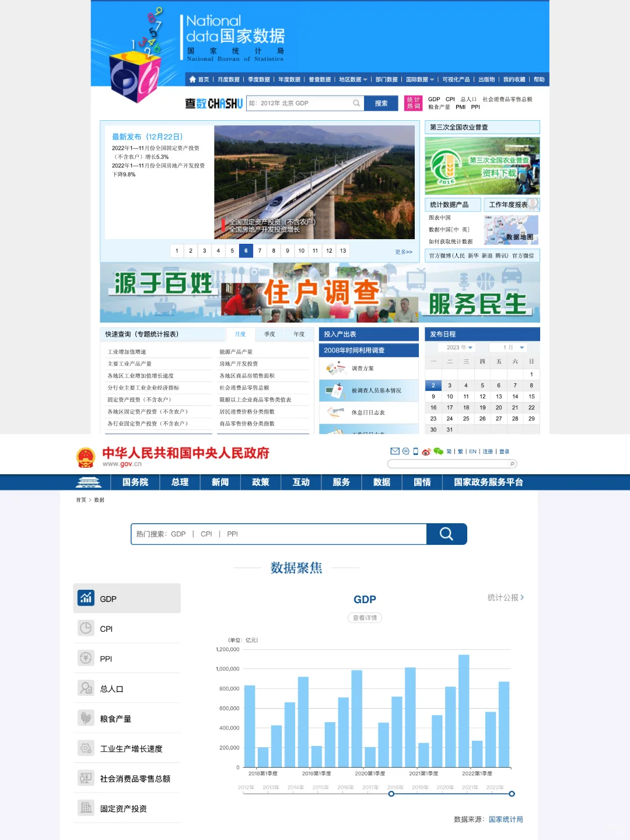This screenshot has width=630, height=840.
Task: Open the Weibo sharing icon on government header
Action: click(426, 452)
